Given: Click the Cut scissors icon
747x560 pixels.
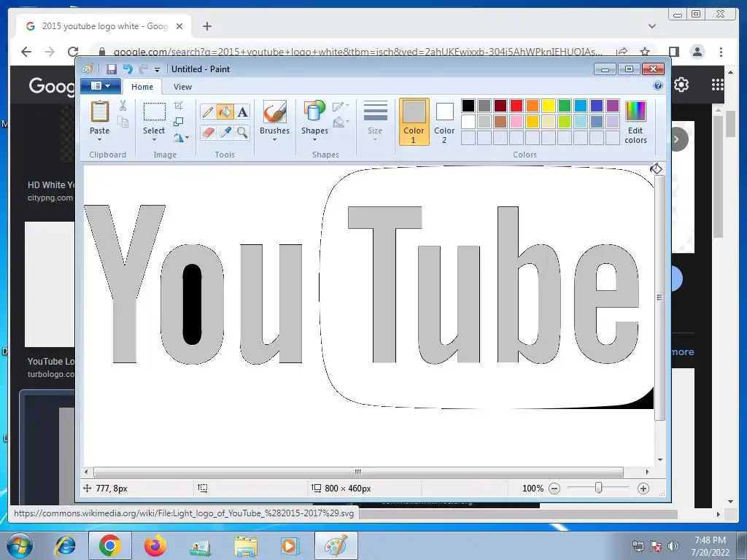Looking at the screenshot, I should (123, 106).
